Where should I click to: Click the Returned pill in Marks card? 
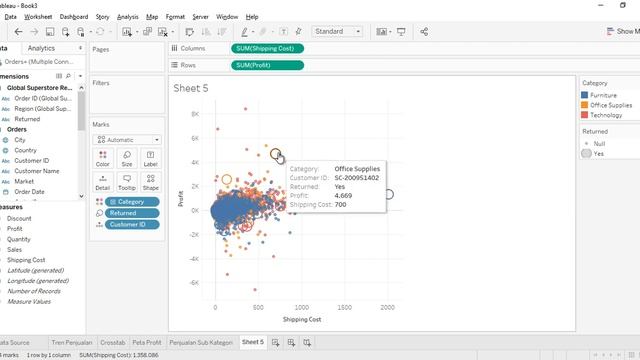(x=132, y=213)
